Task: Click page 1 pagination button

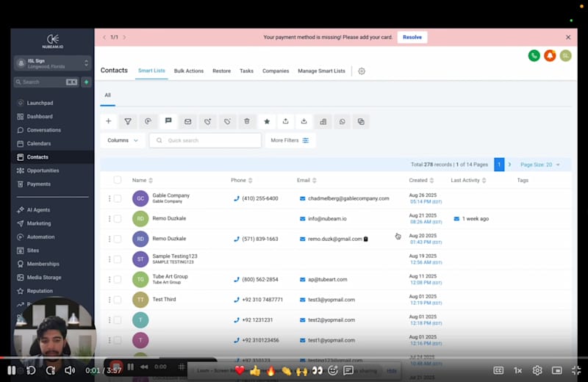Action: click(x=499, y=165)
